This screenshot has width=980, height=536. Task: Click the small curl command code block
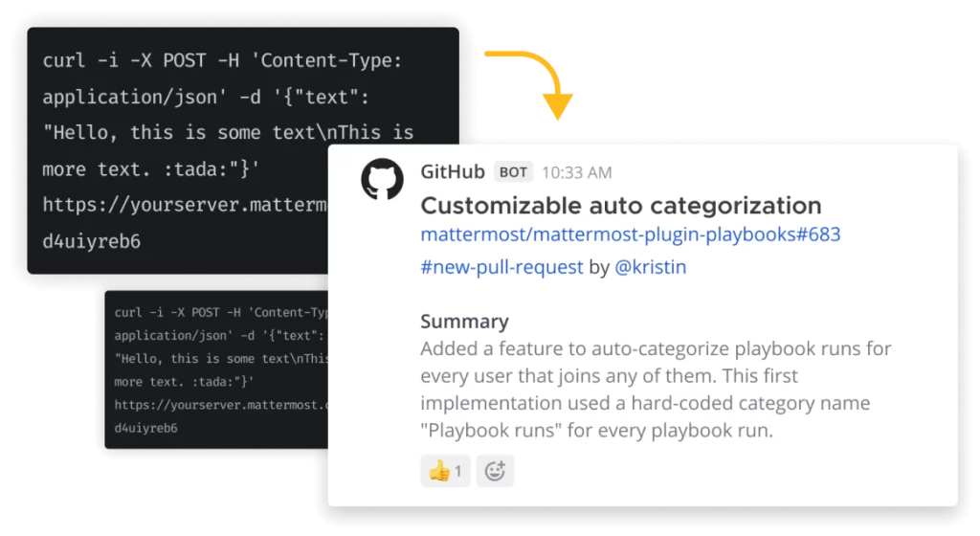click(216, 369)
